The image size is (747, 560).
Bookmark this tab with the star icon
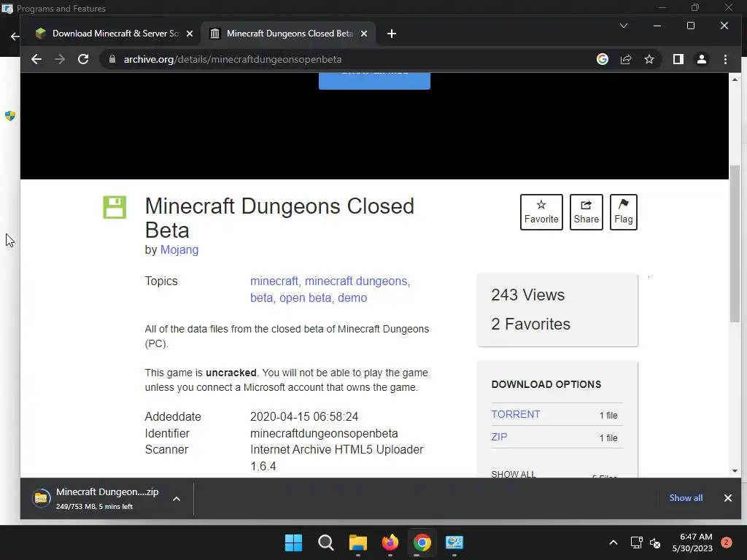649,59
